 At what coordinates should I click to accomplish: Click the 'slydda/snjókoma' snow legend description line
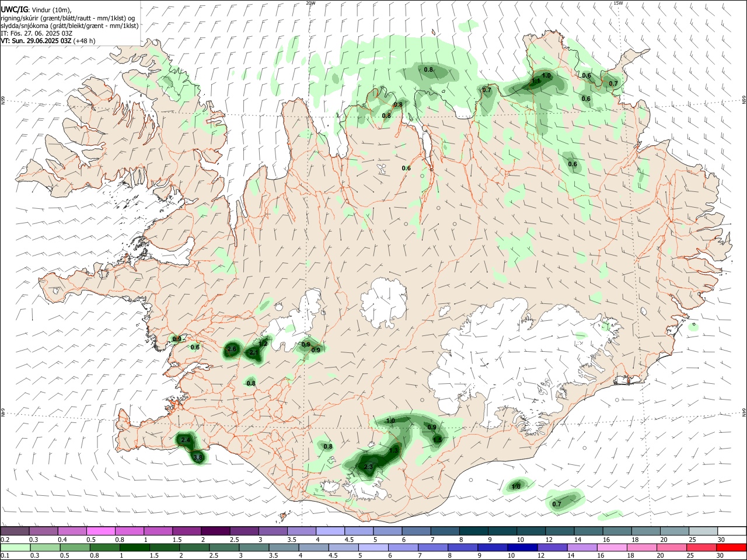[69, 26]
